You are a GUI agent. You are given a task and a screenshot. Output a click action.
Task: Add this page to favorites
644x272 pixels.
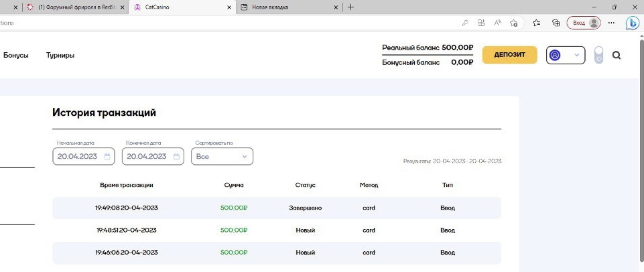point(514,23)
